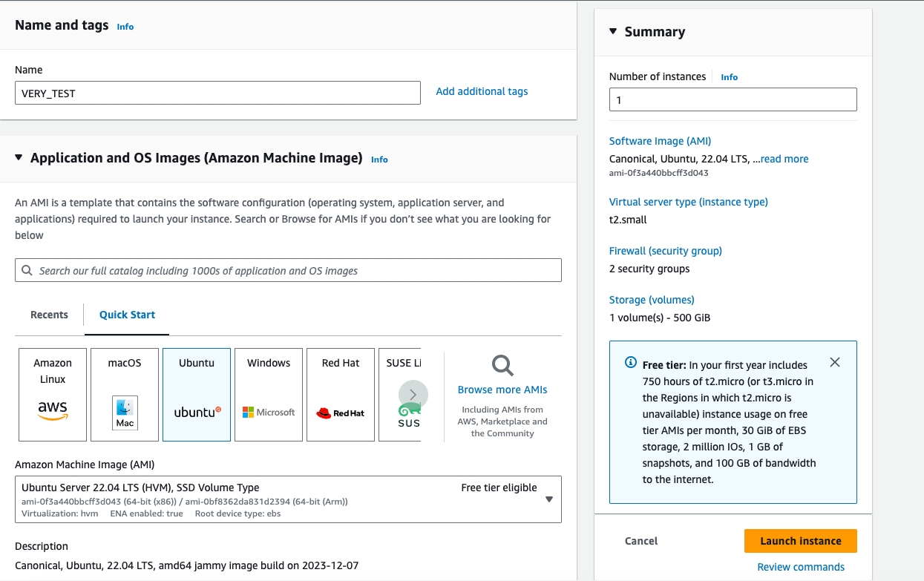Click the Cancel button
924x581 pixels.
[641, 541]
